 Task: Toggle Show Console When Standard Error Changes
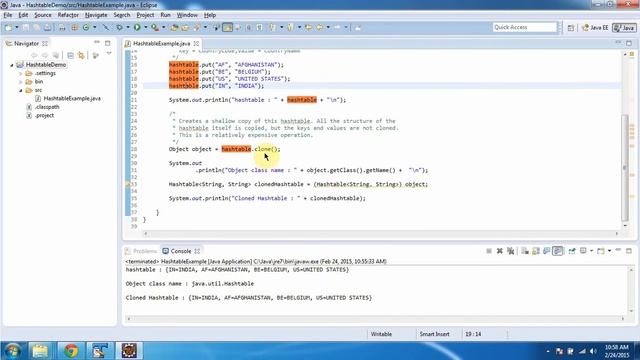(557, 251)
